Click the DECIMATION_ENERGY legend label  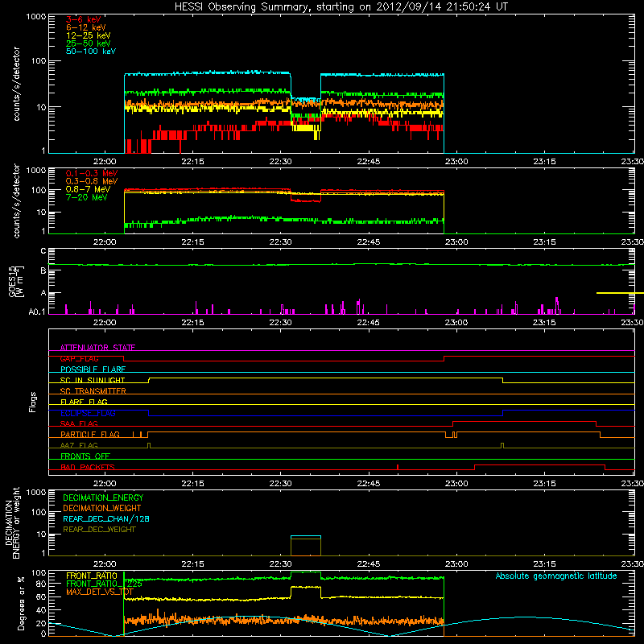point(103,497)
